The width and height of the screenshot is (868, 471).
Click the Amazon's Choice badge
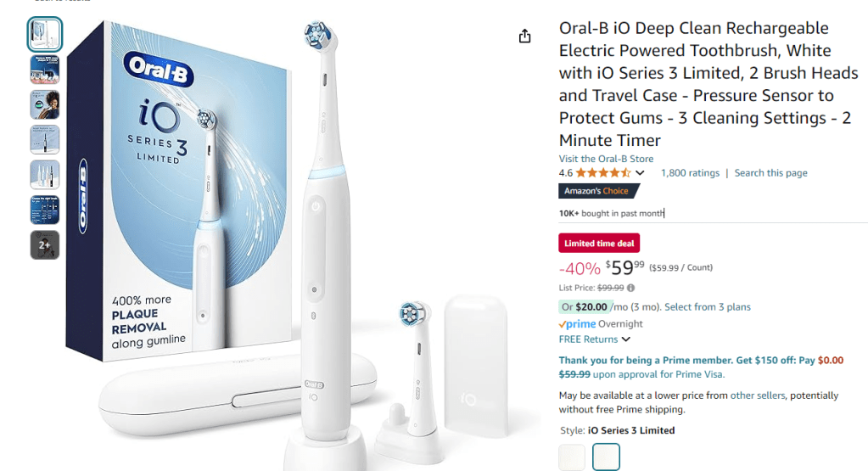tap(598, 191)
